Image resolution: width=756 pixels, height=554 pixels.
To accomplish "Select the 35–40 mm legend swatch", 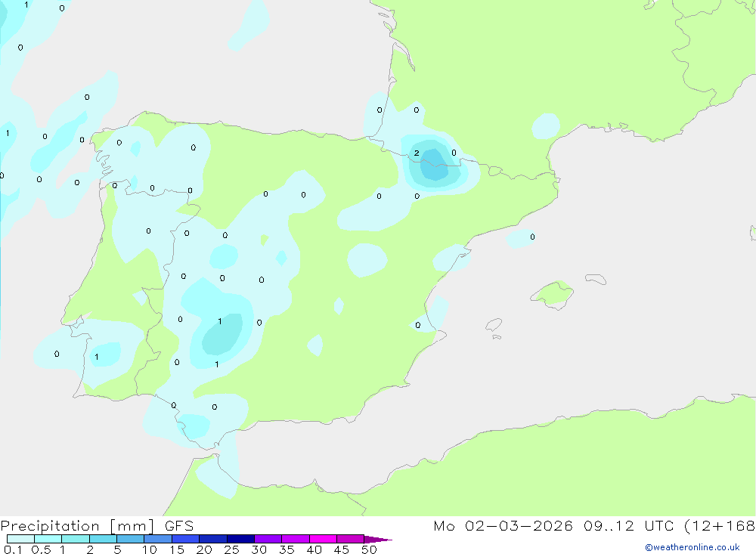I will pyautogui.click(x=296, y=539).
